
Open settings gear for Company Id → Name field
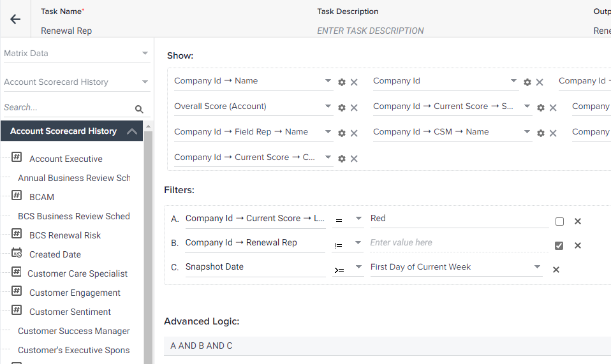tap(342, 82)
